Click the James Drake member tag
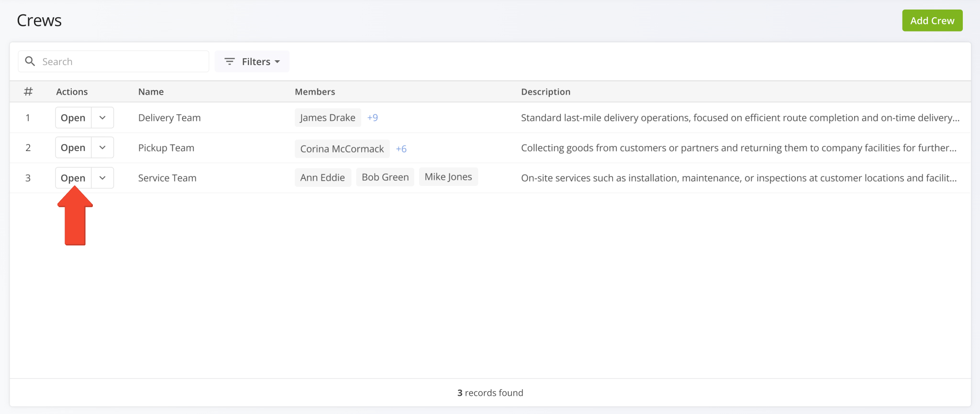 [x=328, y=118]
